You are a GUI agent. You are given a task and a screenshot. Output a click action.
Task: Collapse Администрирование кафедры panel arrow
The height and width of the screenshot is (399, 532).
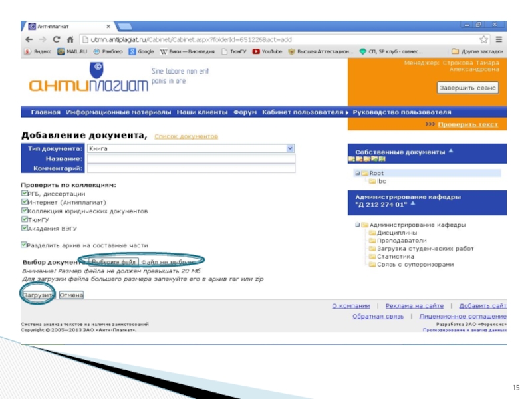click(x=412, y=203)
